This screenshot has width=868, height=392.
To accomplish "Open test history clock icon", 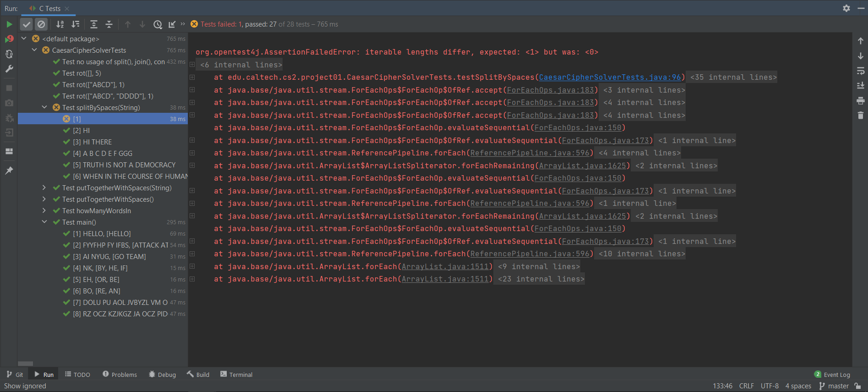I will coord(158,24).
